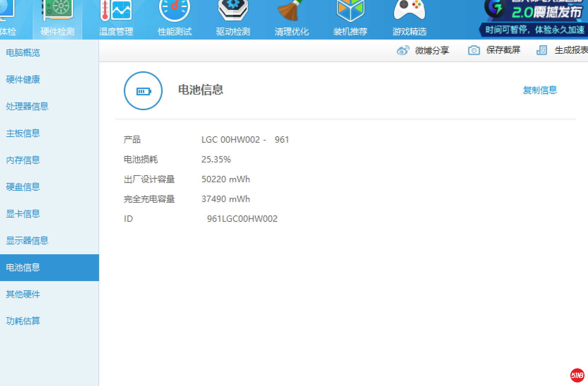Share via 微博分享
This screenshot has width=588, height=386.
(x=423, y=51)
